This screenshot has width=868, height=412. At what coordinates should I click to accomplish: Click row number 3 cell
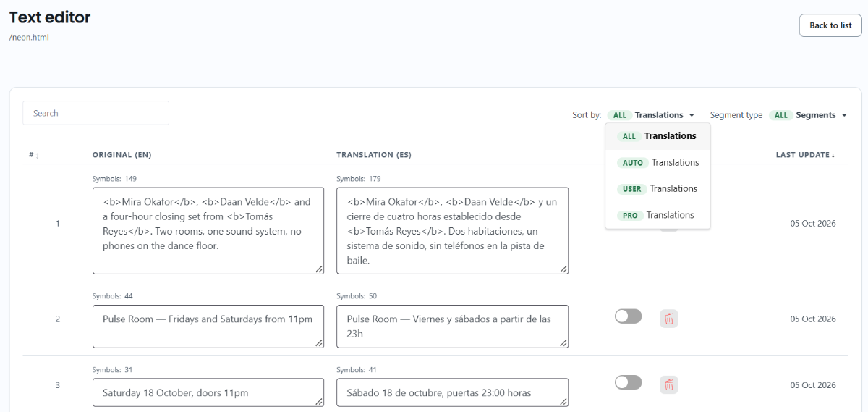point(58,385)
